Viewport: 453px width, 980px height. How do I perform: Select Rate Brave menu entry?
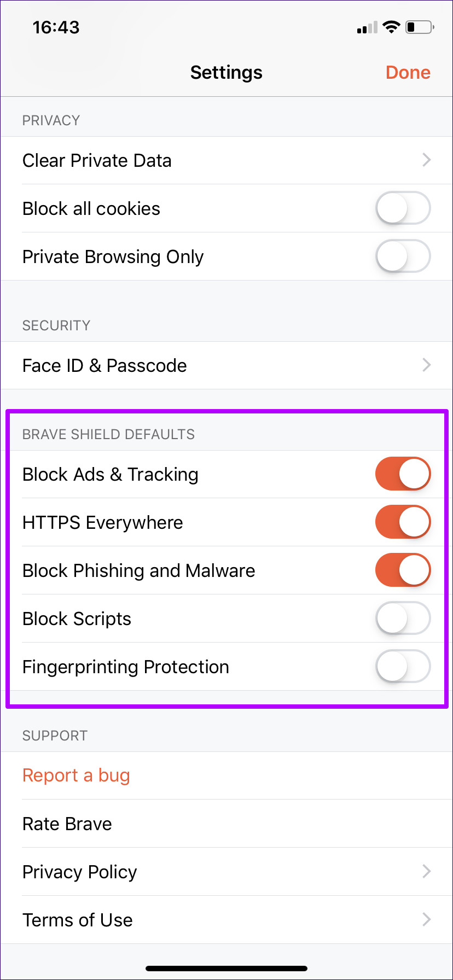coord(67,824)
